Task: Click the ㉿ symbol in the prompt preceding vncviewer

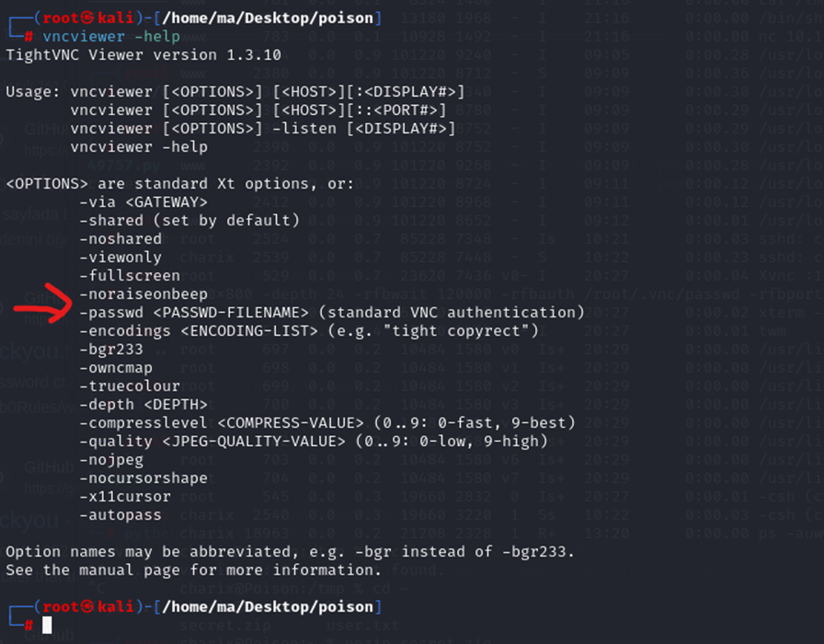Action: (89, 18)
